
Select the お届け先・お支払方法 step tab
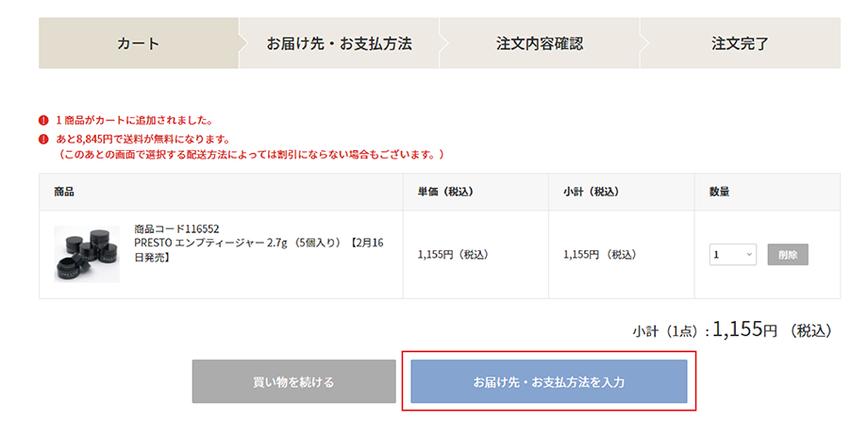pos(339,43)
